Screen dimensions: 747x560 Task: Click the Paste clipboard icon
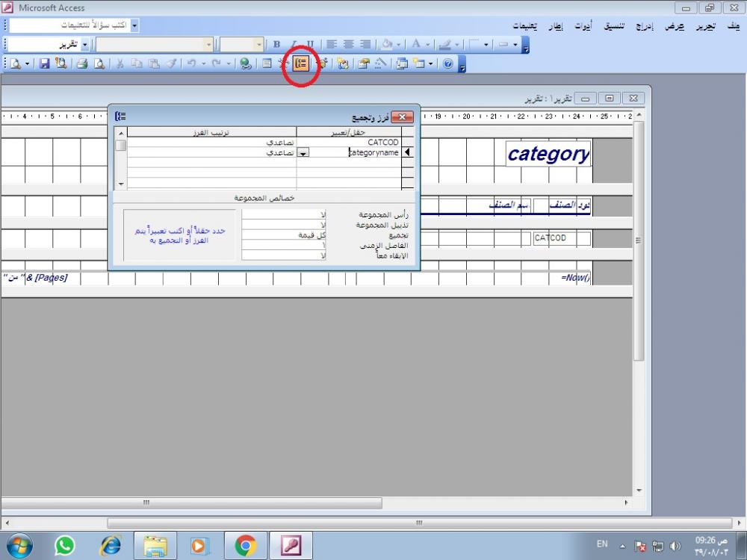153,63
